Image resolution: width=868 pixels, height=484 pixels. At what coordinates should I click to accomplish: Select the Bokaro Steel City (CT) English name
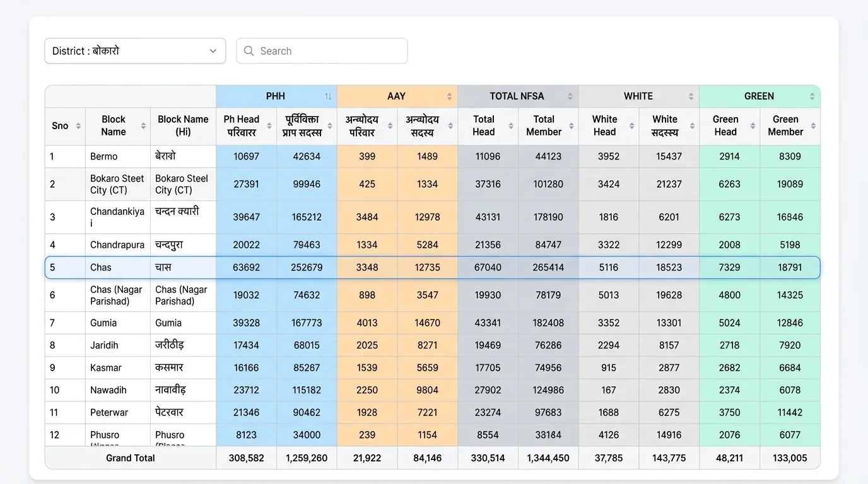point(117,184)
